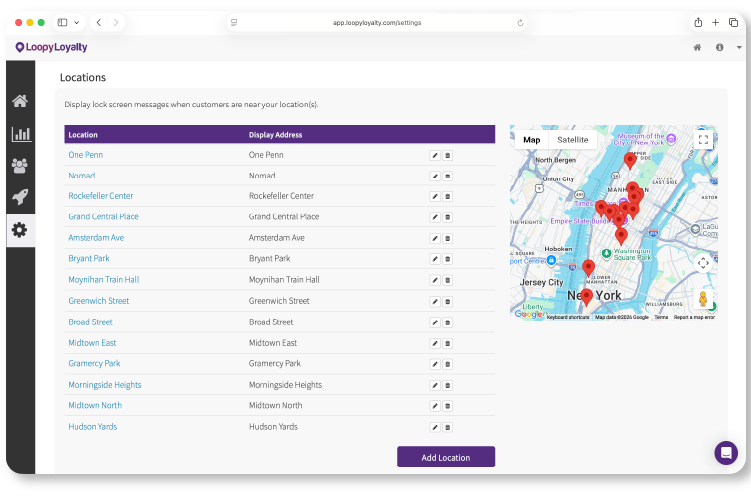The width and height of the screenshot is (751, 501).
Task: Open the Rockefeller Center location link
Action: tap(101, 196)
